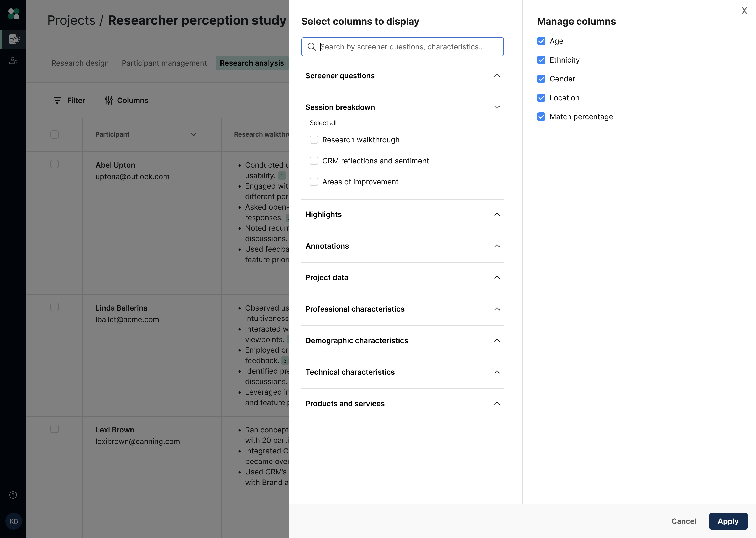Expand the Screener questions section

point(496,76)
